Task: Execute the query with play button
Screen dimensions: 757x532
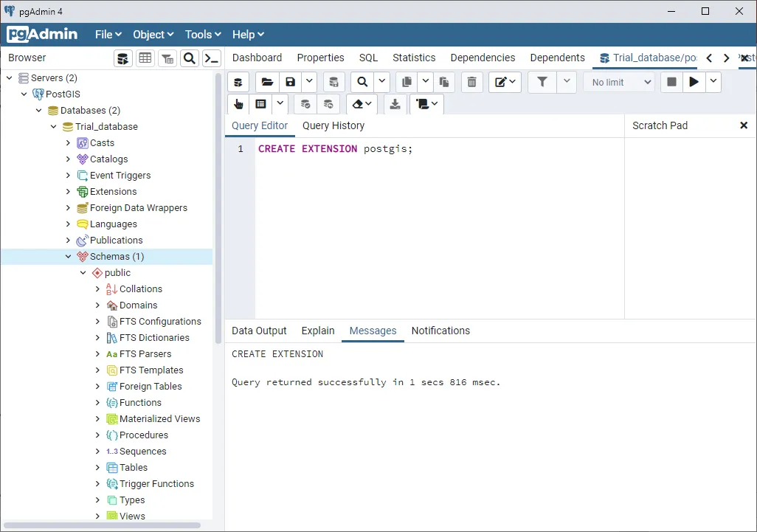Action: [x=694, y=82]
